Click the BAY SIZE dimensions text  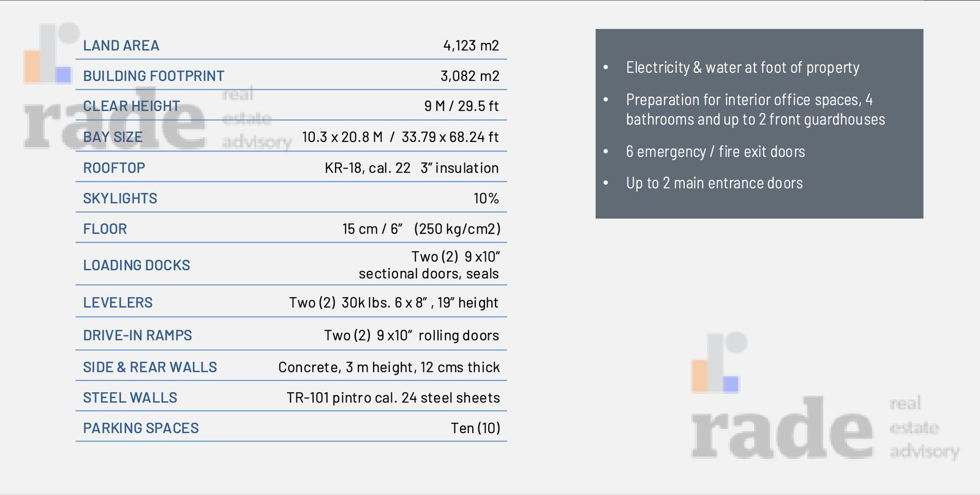tap(400, 137)
